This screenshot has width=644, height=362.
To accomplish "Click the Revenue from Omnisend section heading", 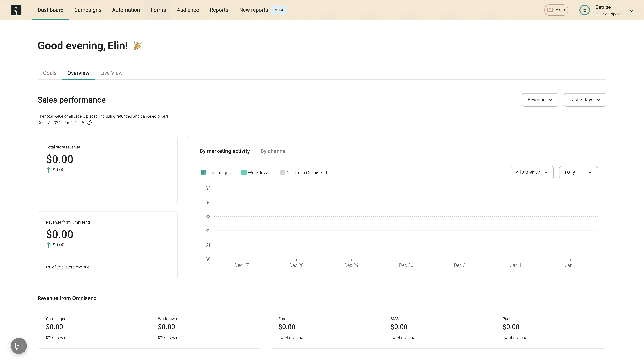I will click(67, 298).
